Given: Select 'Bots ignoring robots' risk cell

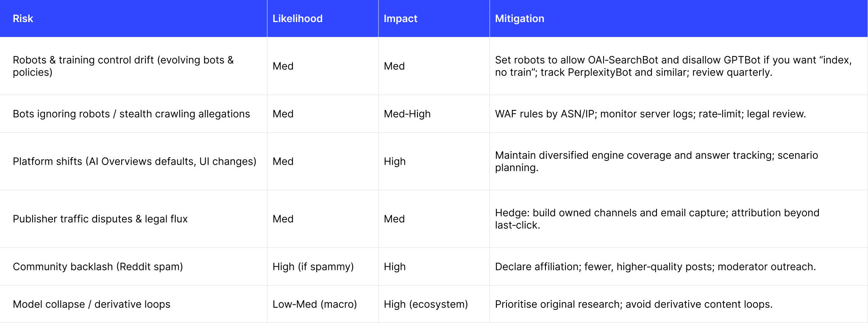Looking at the screenshot, I should [x=131, y=114].
